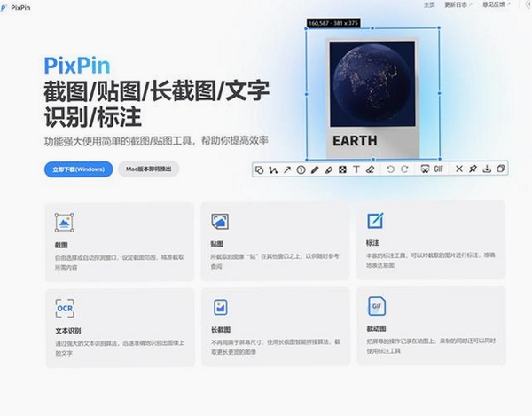
Task: Cancel the screenshot with X icon
Action: point(459,169)
